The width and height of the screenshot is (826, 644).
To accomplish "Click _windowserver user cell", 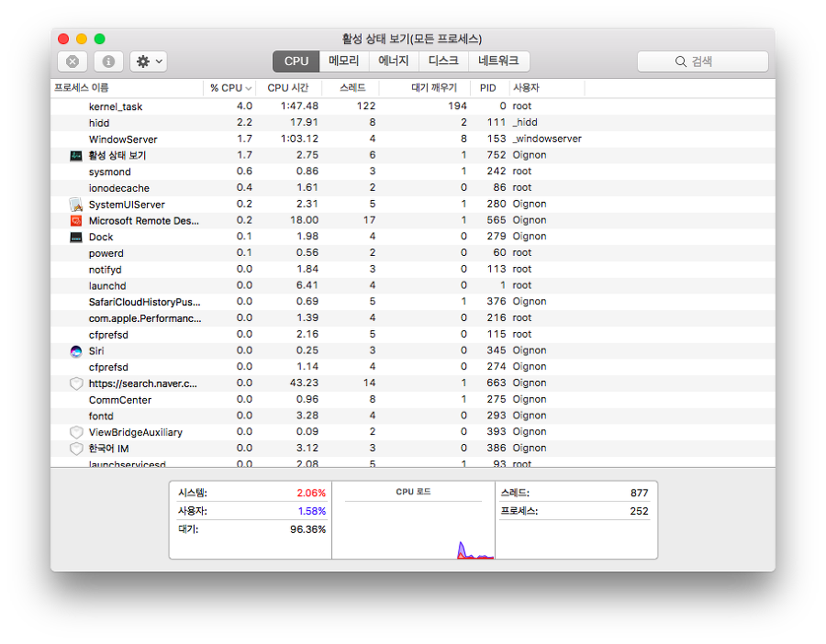I will pyautogui.click(x=547, y=139).
